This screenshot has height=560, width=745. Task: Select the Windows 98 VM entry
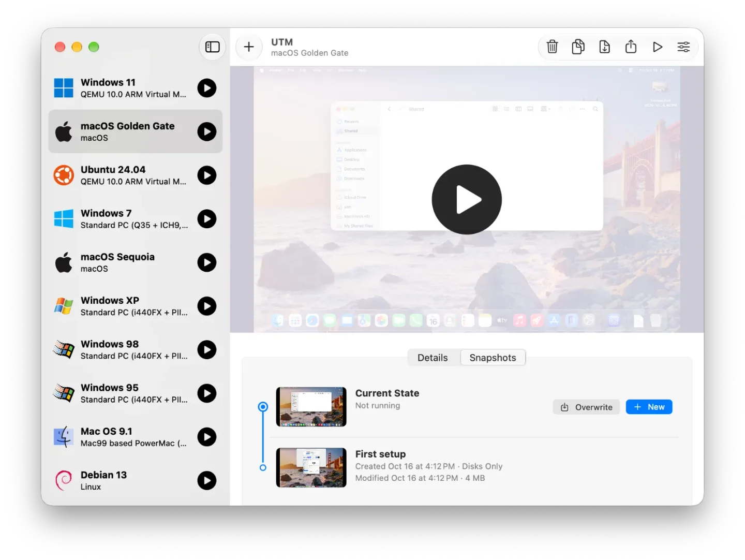[136, 350]
